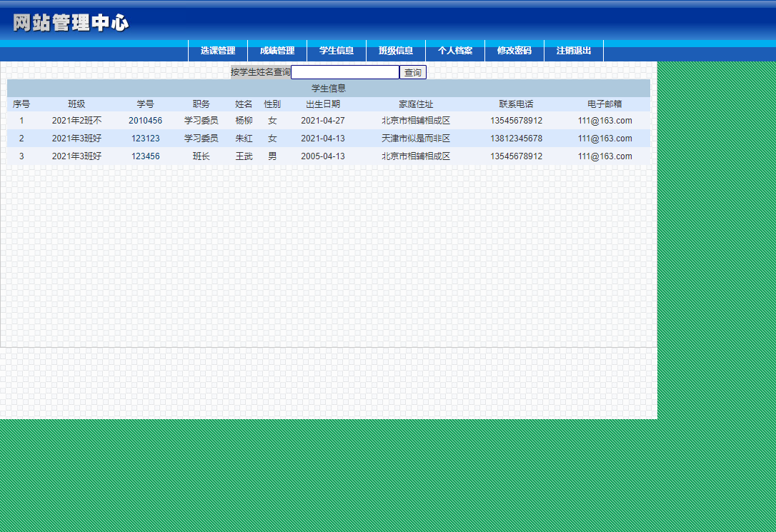Select the table row for student 朱红

tap(243, 139)
